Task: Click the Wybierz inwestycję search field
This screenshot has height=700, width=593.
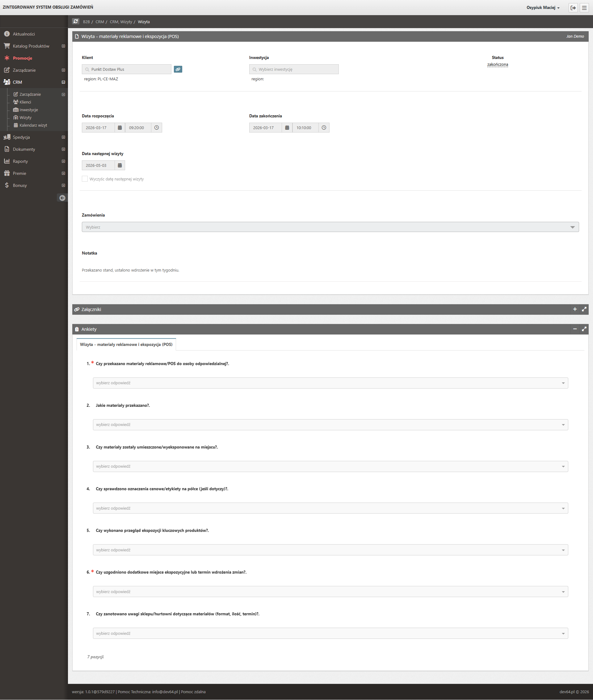Action: click(x=294, y=69)
